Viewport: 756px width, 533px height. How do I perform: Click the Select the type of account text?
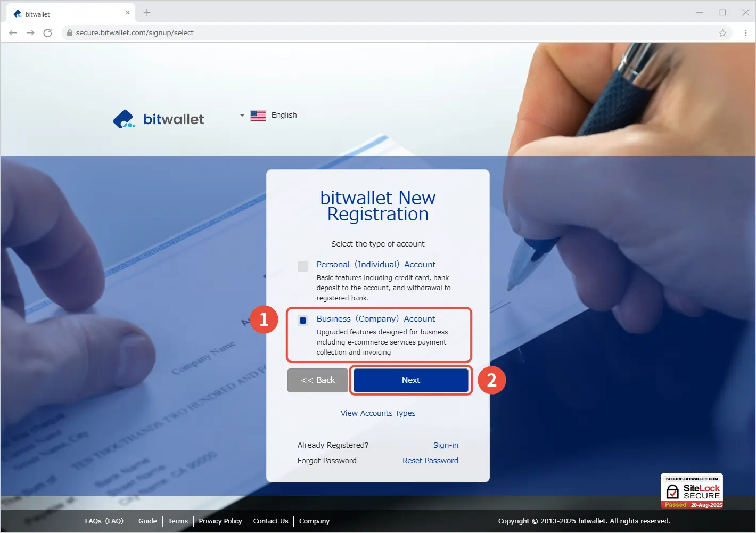pyautogui.click(x=378, y=244)
